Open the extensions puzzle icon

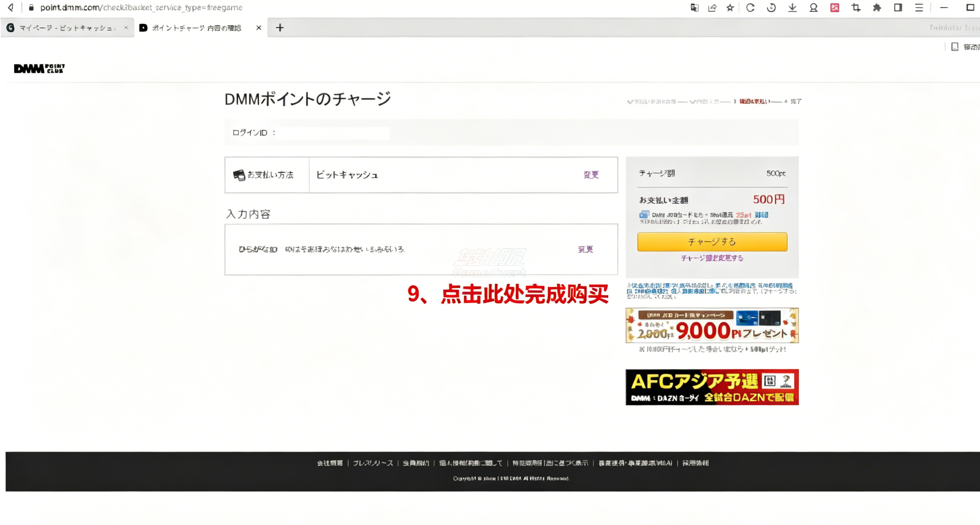[877, 8]
